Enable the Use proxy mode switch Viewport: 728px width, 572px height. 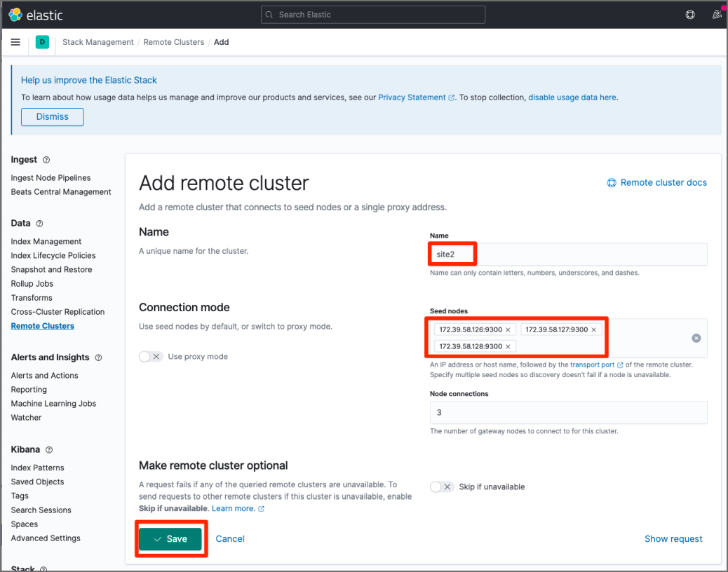tap(151, 357)
